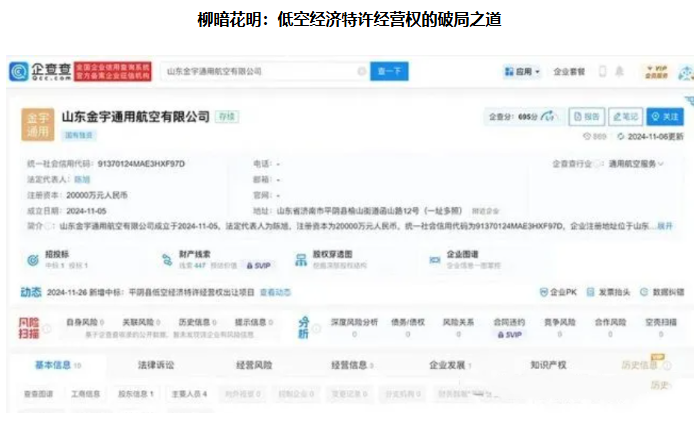Expand the company 简介 with 展开
699x429 pixels.
[x=665, y=227]
